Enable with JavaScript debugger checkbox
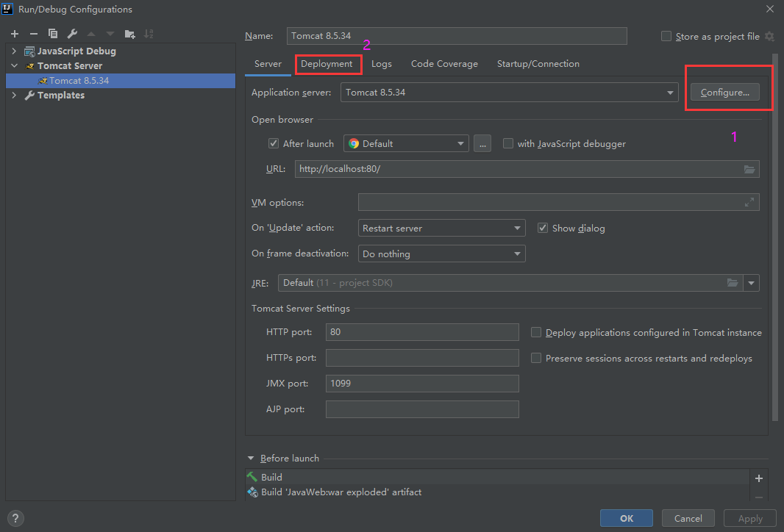The width and height of the screenshot is (784, 532). [508, 144]
